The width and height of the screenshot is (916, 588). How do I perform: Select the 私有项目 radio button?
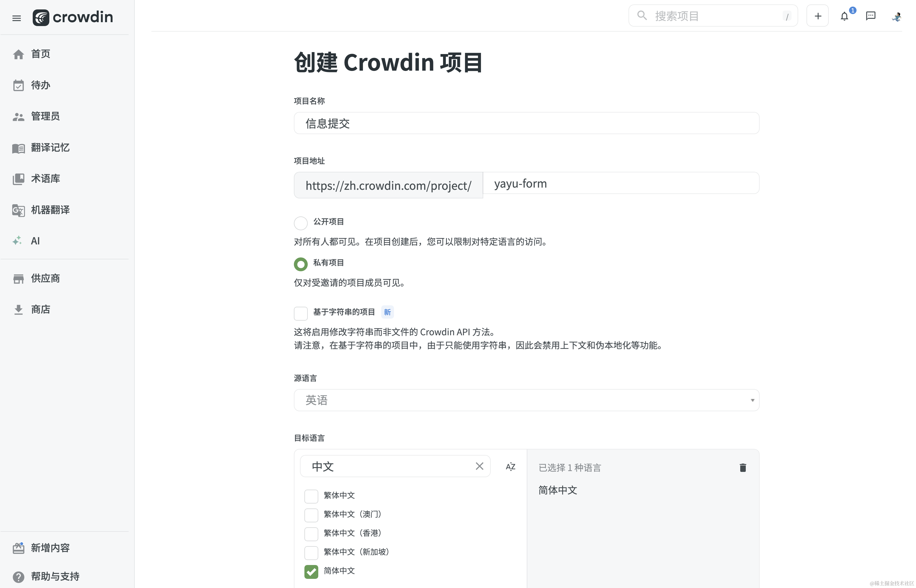[301, 264]
